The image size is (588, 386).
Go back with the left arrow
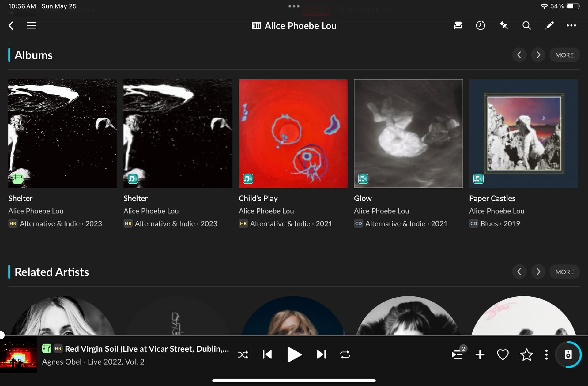click(x=11, y=25)
